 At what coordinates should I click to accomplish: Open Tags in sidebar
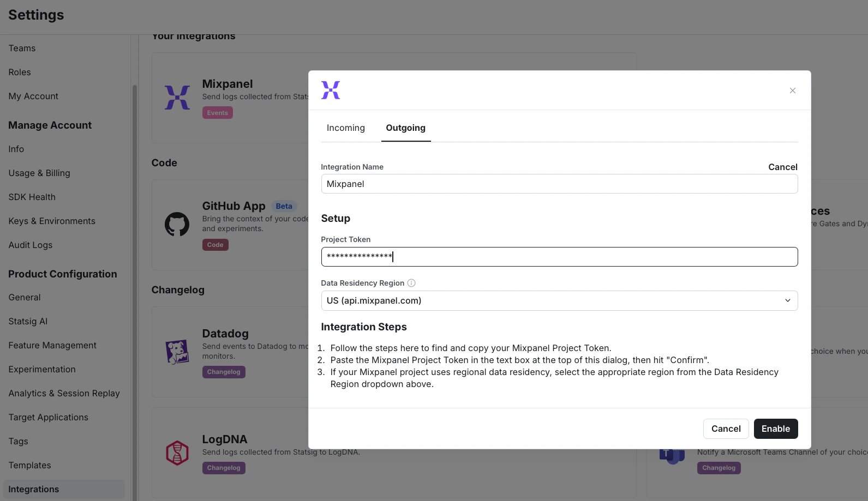click(x=18, y=441)
